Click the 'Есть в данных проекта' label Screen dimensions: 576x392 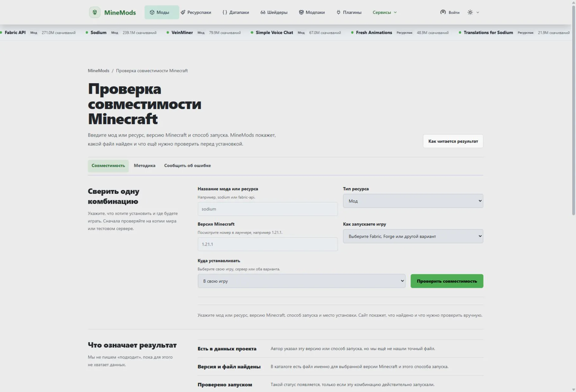(x=227, y=349)
